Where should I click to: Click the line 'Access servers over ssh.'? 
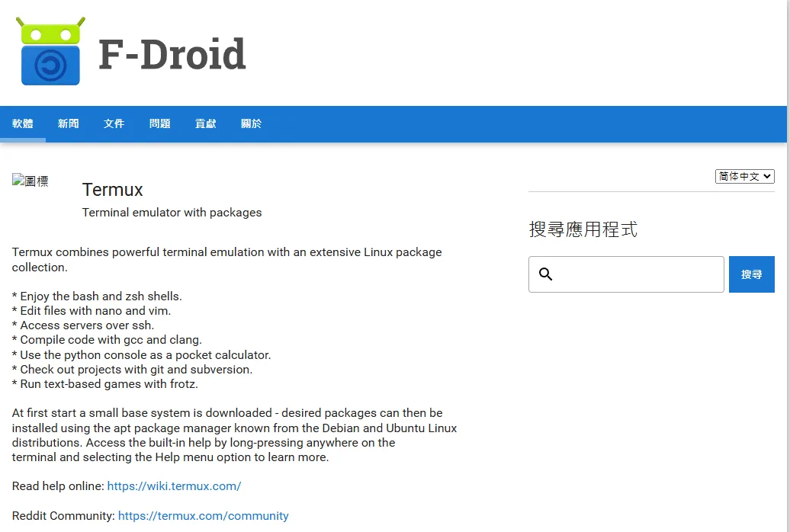(83, 325)
